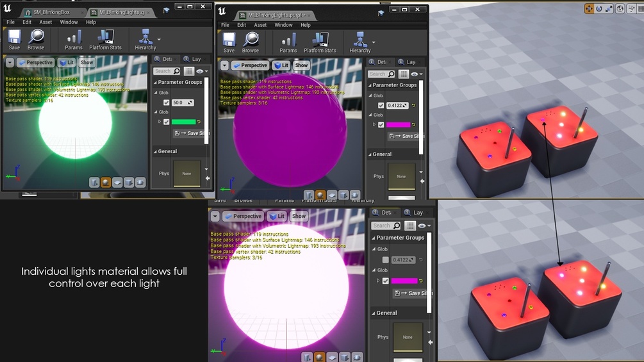
Task: Click Save Sibling button in bottom panel
Action: (x=412, y=293)
